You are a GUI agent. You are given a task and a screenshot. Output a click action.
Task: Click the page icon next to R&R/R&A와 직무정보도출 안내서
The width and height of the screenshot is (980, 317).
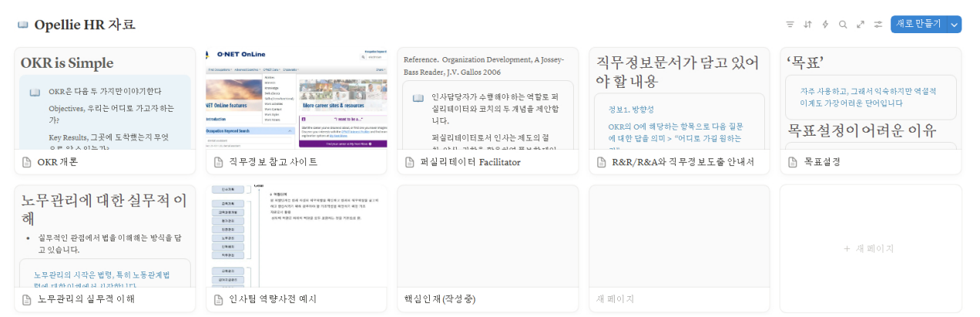tap(602, 162)
